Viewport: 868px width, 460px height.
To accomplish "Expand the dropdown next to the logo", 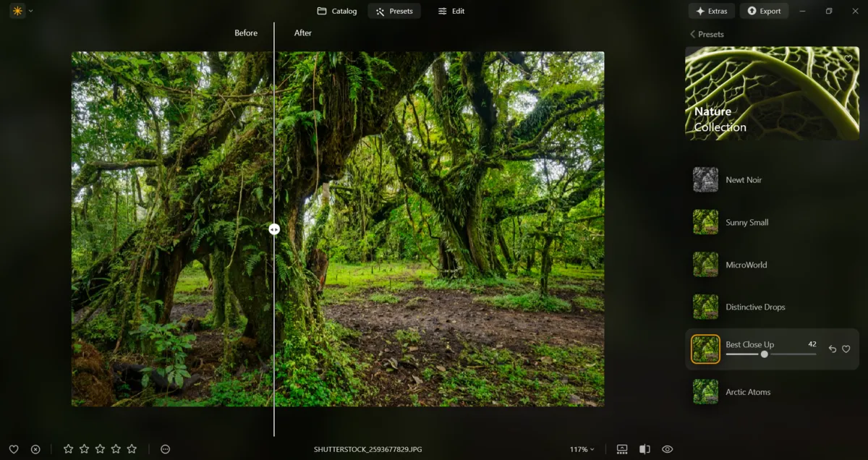I will pos(30,11).
